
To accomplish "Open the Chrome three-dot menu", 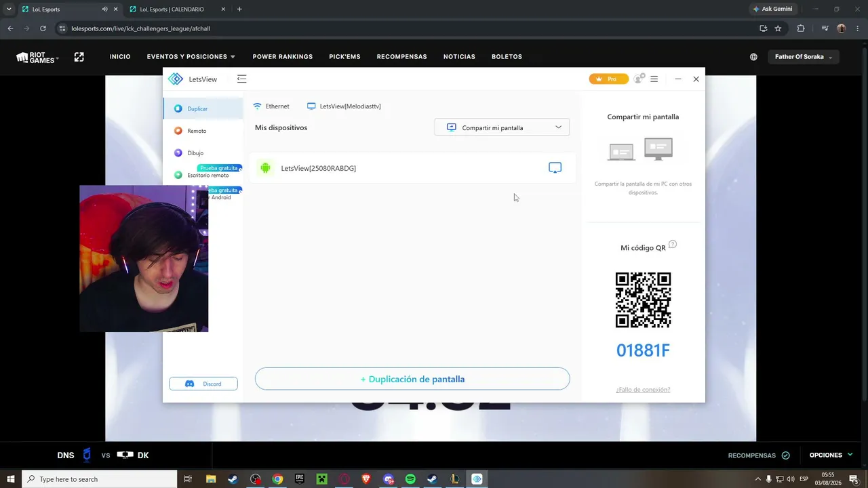I will pos(858,28).
